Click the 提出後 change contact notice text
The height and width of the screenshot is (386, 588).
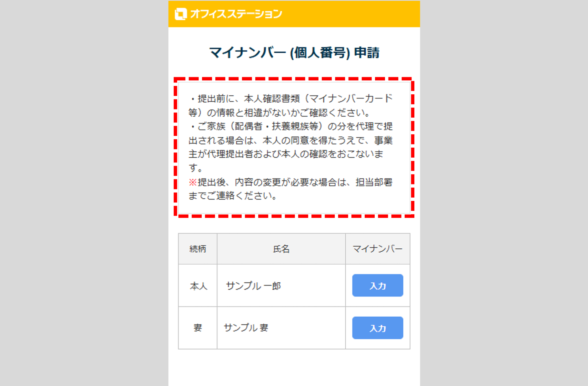tap(290, 189)
